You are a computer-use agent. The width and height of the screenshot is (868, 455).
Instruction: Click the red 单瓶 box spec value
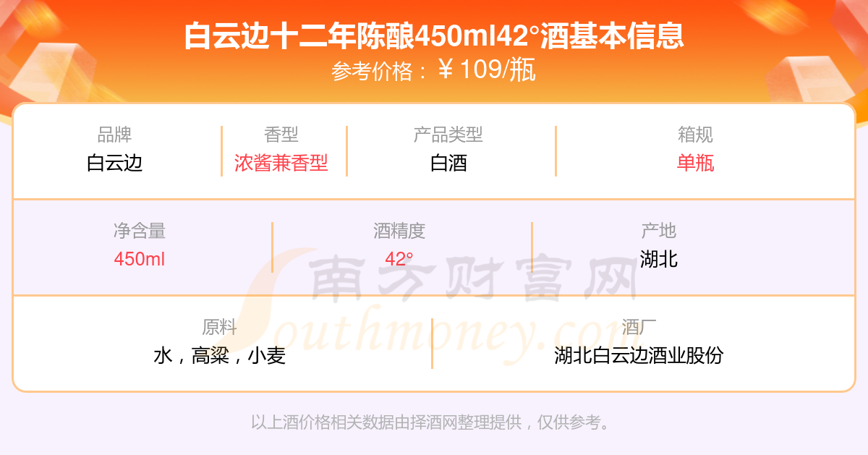[x=696, y=163]
